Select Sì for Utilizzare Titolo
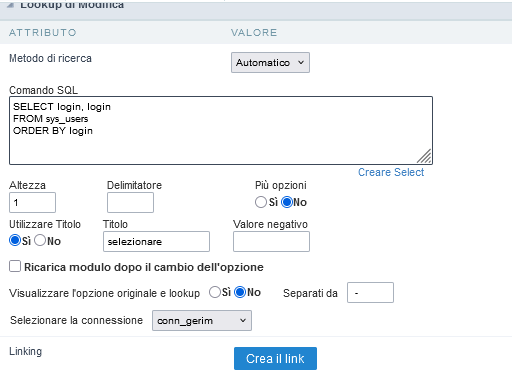This screenshot has height=372, width=512. (15, 240)
